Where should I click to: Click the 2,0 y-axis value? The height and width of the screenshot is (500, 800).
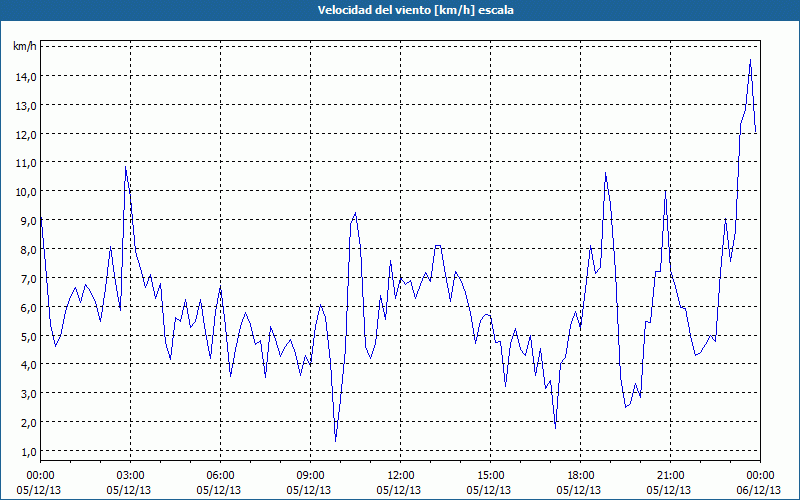(x=28, y=422)
